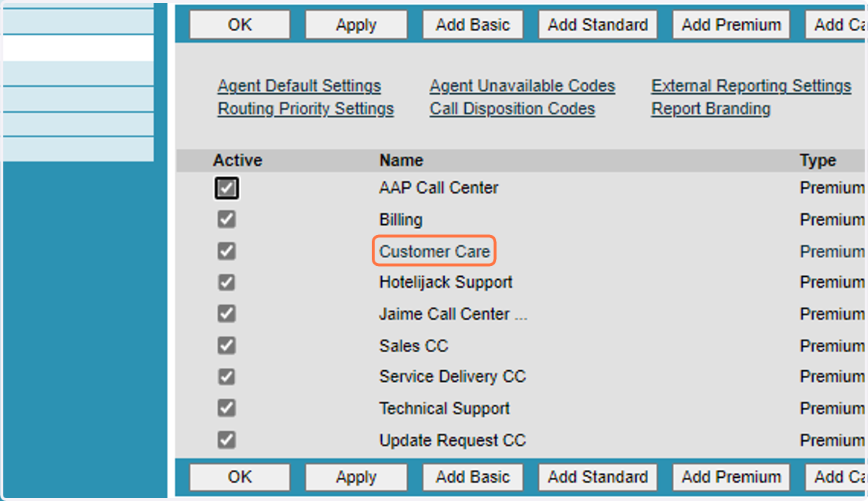The height and width of the screenshot is (501, 868).
Task: Click the bottom Add Standard button
Action: (598, 477)
